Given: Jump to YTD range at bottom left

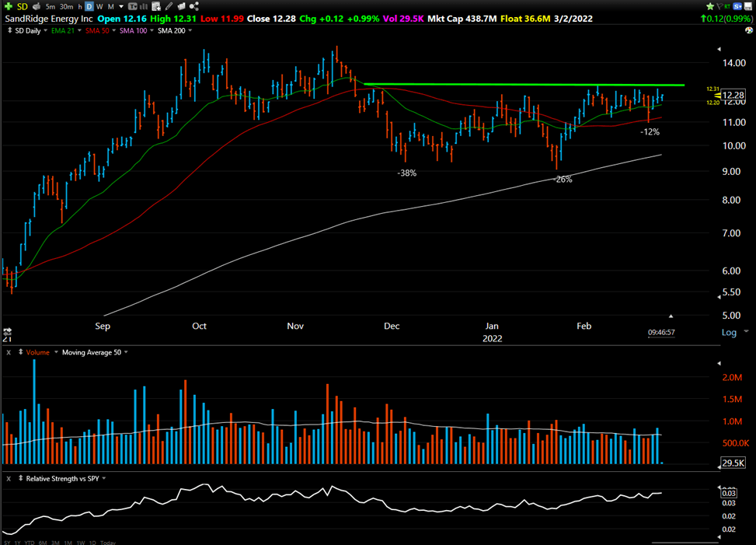Looking at the screenshot, I should [x=29, y=541].
